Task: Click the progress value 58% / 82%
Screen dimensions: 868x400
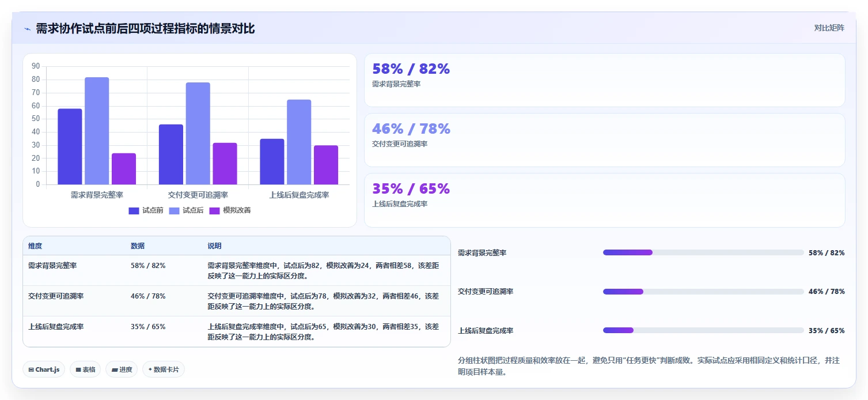Action: [827, 253]
